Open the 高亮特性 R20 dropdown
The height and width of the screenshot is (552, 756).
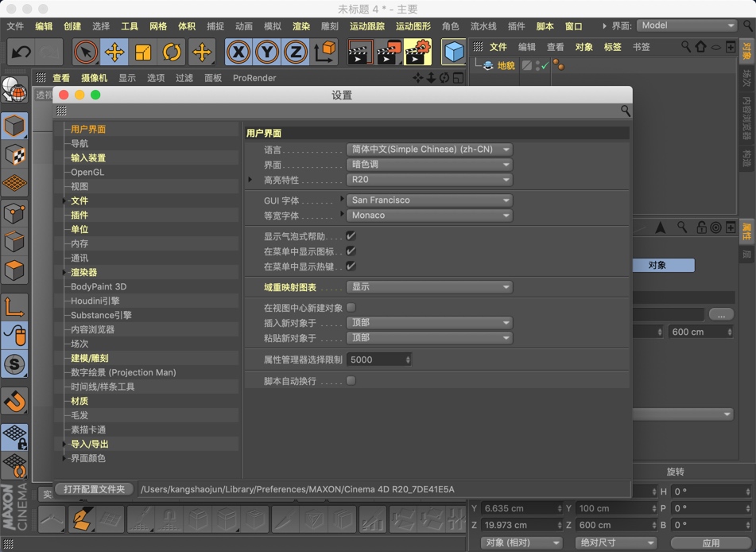[x=429, y=180]
